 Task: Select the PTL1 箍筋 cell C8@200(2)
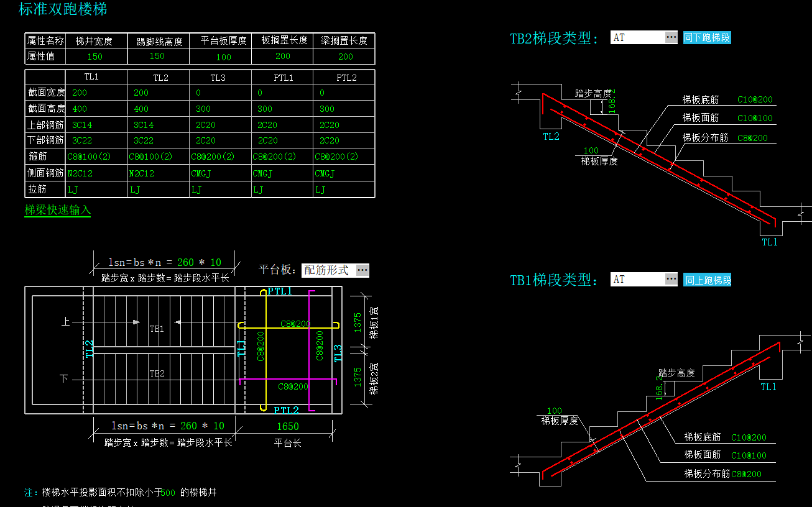274,157
